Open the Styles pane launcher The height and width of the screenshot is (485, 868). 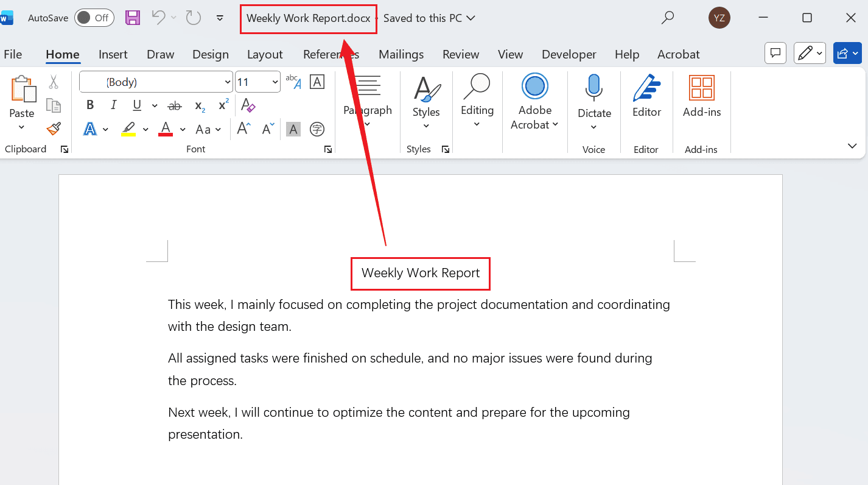(x=445, y=149)
